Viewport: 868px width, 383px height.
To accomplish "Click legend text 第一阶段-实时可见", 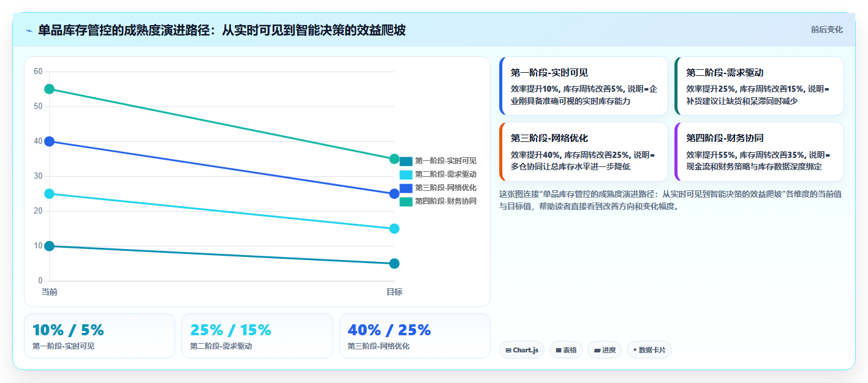I will coord(445,161).
